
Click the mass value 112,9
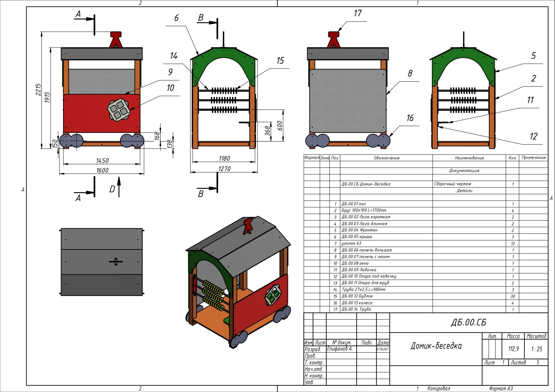[513, 349]
